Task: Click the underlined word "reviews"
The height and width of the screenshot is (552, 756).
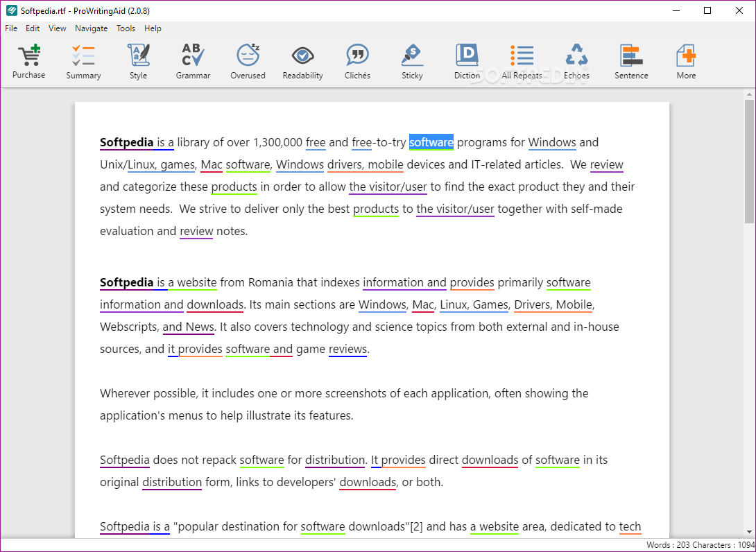Action: tap(347, 349)
